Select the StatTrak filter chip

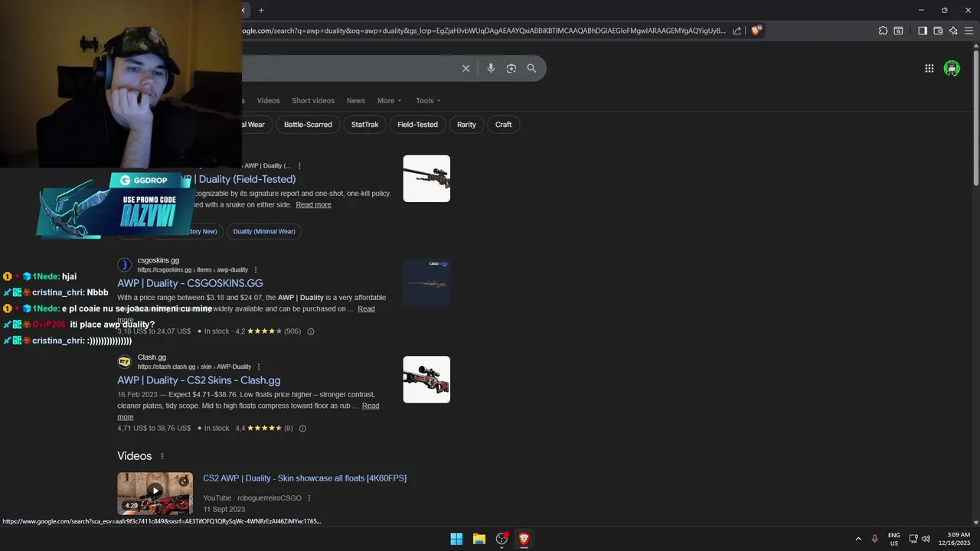pyautogui.click(x=364, y=125)
